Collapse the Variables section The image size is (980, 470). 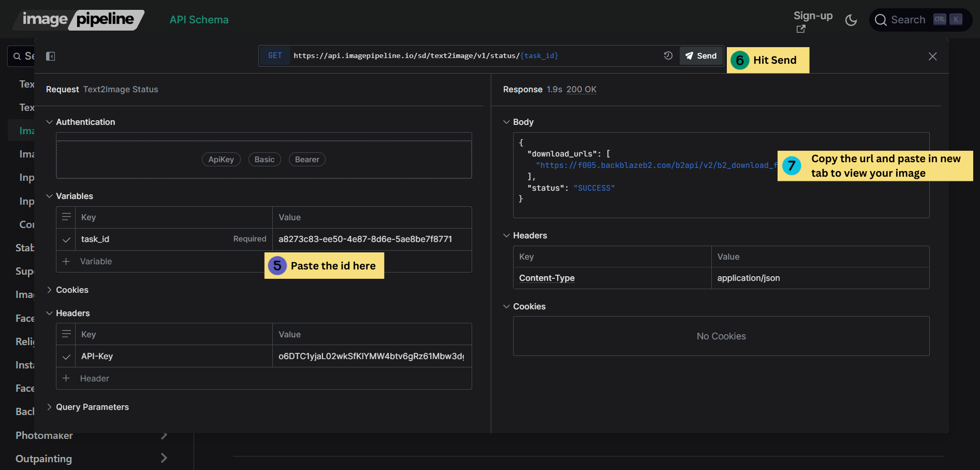[69, 196]
